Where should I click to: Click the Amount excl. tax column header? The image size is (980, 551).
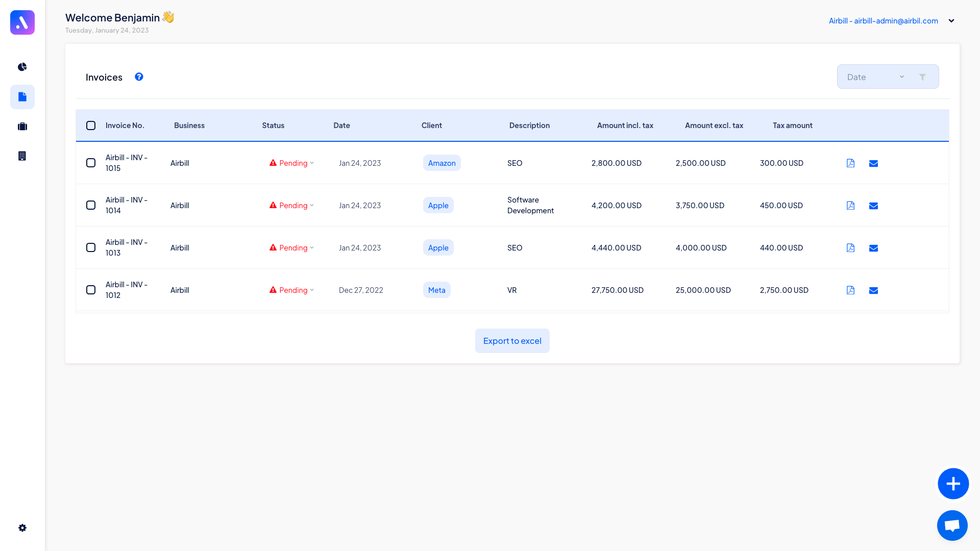714,126
